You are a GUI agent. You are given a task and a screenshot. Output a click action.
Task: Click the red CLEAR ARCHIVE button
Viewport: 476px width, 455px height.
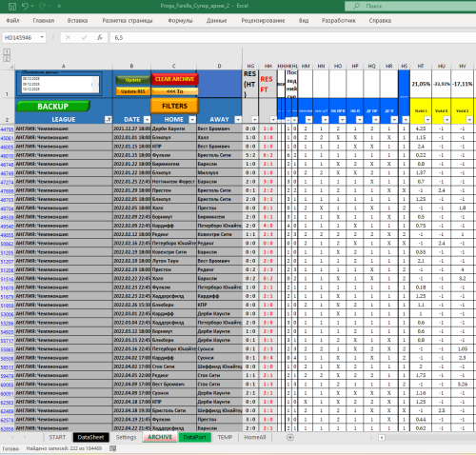click(174, 79)
